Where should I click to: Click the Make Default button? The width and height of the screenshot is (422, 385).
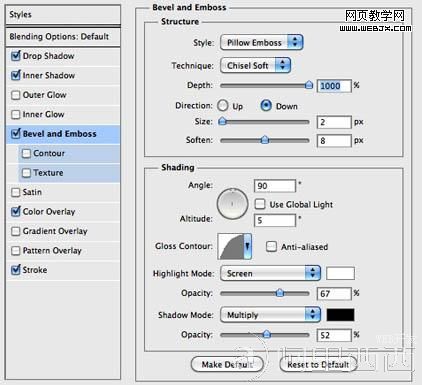click(x=227, y=365)
